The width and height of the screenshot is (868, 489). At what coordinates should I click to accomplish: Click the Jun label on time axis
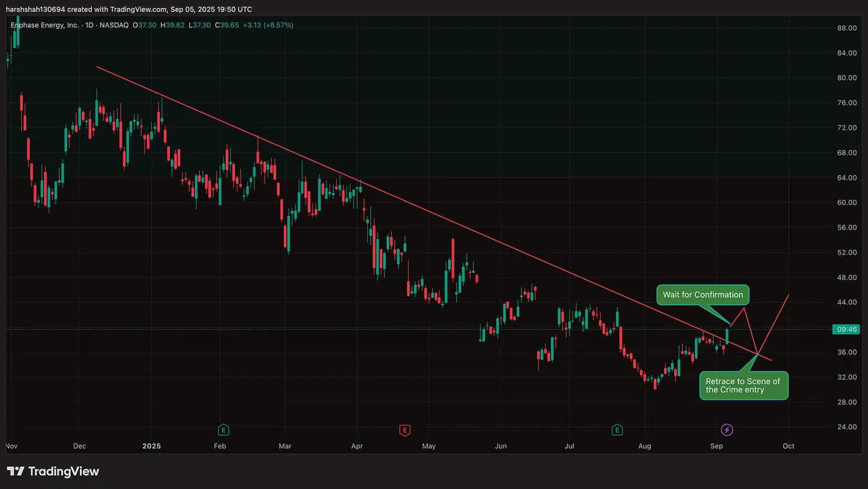(x=501, y=446)
